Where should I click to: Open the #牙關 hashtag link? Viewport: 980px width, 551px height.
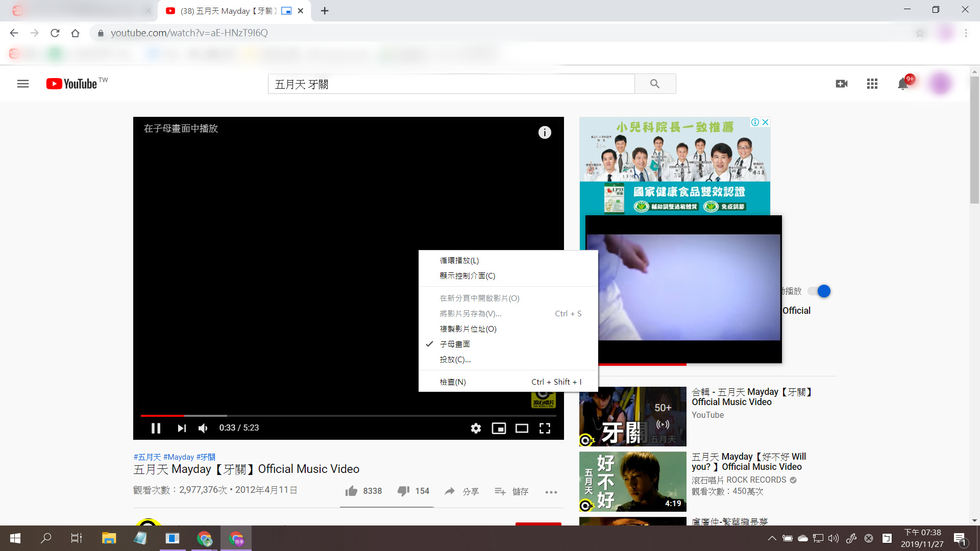click(x=206, y=457)
